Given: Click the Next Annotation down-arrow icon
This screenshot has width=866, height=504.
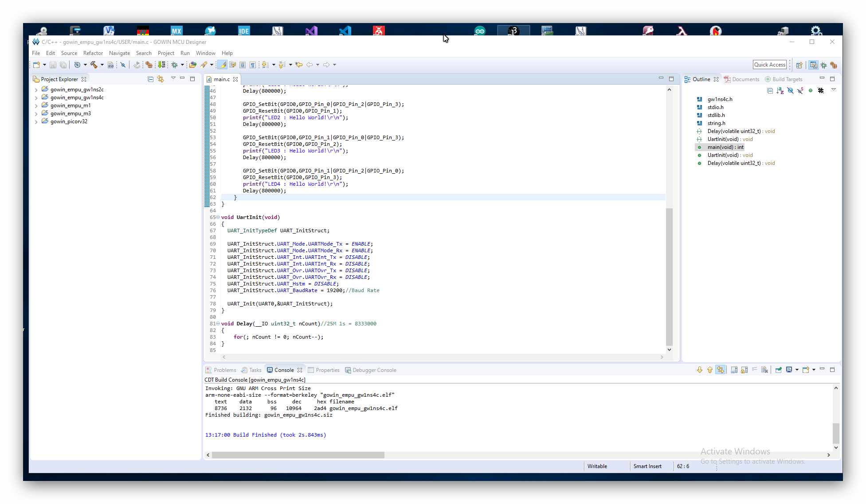Looking at the screenshot, I should 265,65.
